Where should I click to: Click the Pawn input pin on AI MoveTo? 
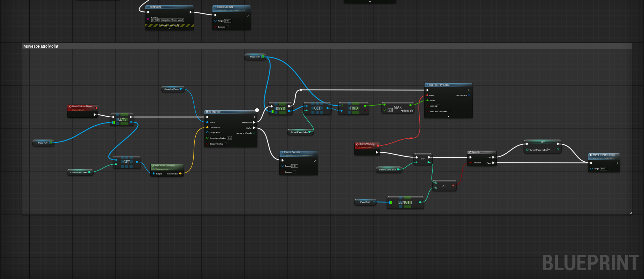tap(207, 122)
